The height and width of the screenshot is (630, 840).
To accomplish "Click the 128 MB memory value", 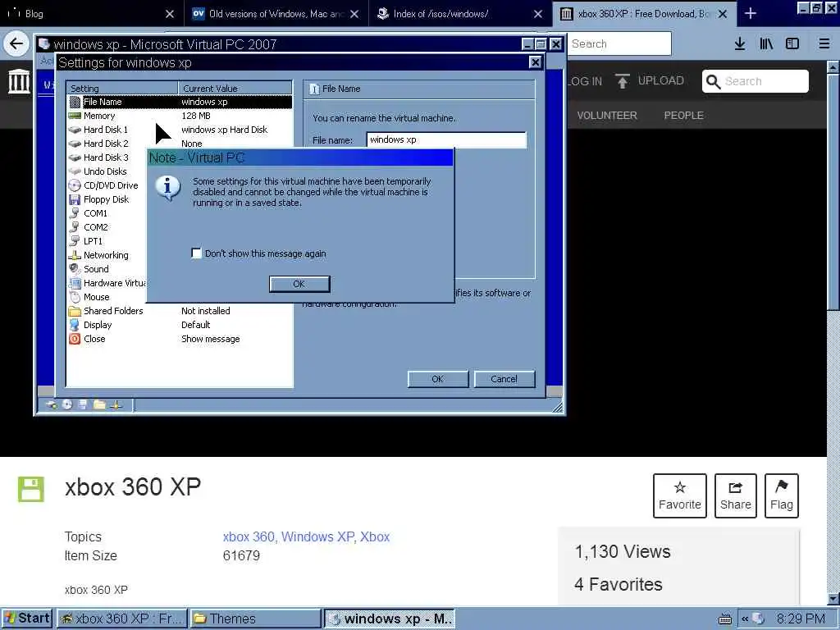I will [196, 116].
